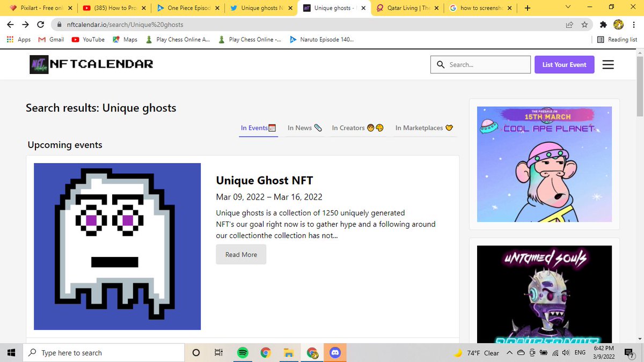Select the In Marketplaces results tab

[425, 128]
